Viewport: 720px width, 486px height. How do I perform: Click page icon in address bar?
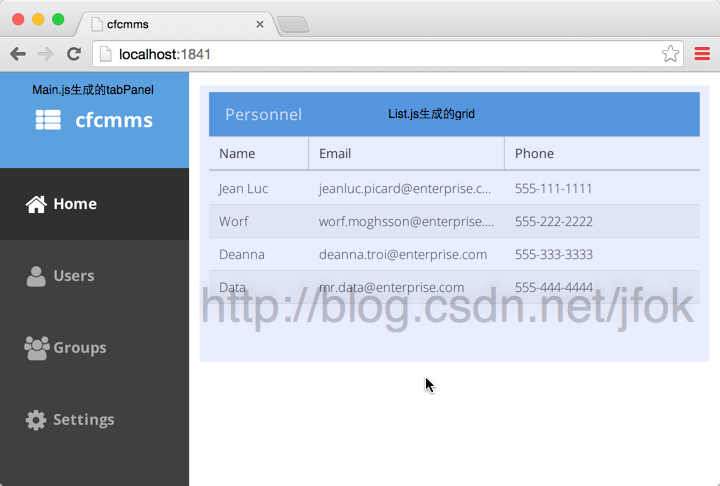tap(106, 54)
